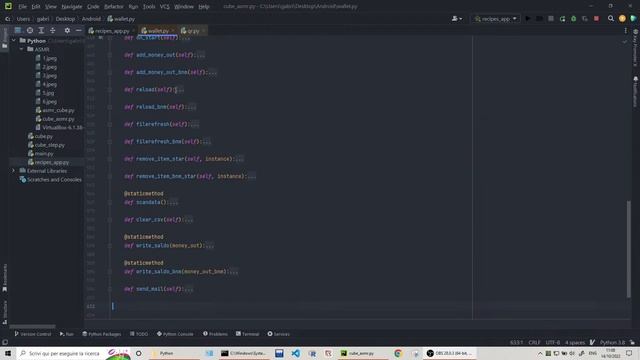Open the Refactor menu
Screen dimensions: 640x360
point(113,7)
